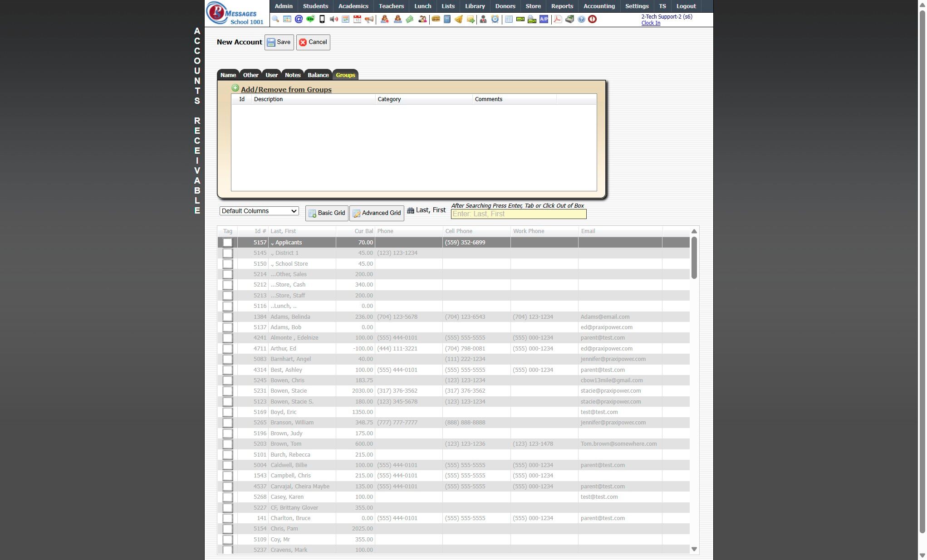Click the accounts grid vertical scrollbar thumb

[x=694, y=258]
